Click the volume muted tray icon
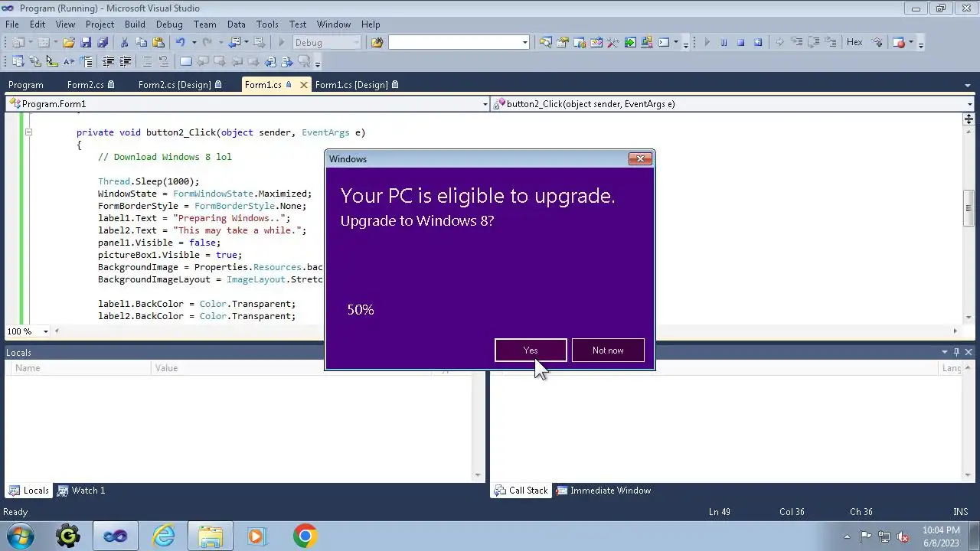Screen dimensions: 980x551 point(903,536)
